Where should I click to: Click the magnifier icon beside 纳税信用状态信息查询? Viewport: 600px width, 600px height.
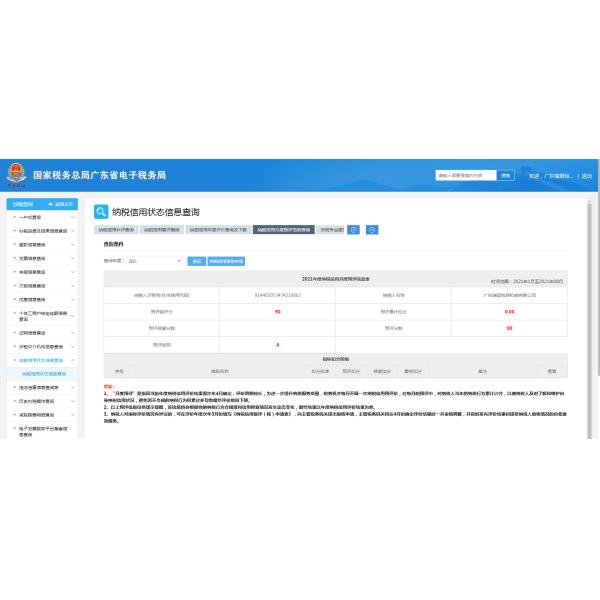(101, 212)
